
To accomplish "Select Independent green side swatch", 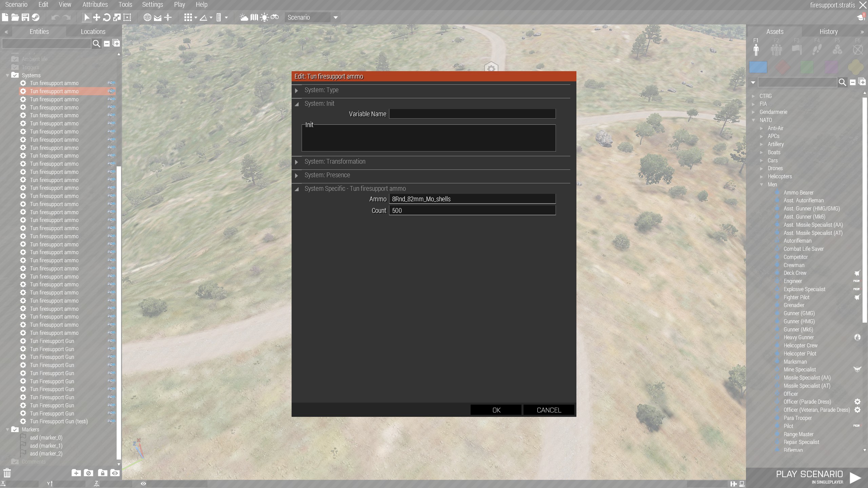I will coord(807,67).
